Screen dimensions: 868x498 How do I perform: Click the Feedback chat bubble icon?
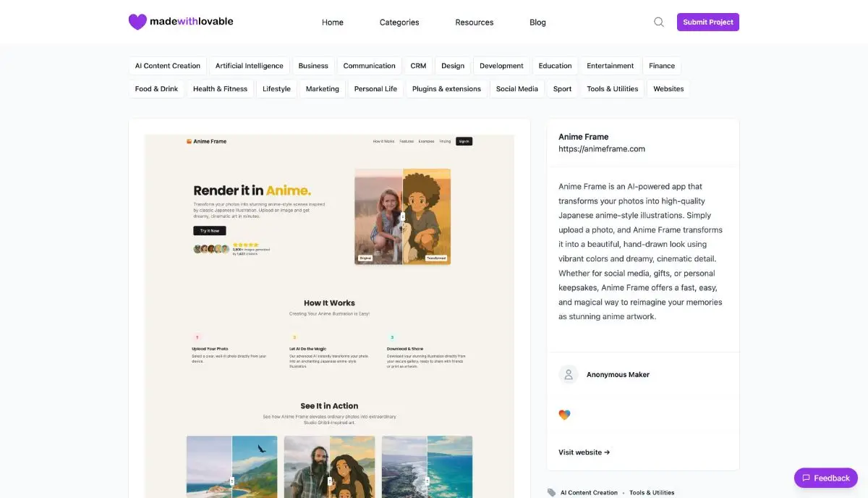806,478
